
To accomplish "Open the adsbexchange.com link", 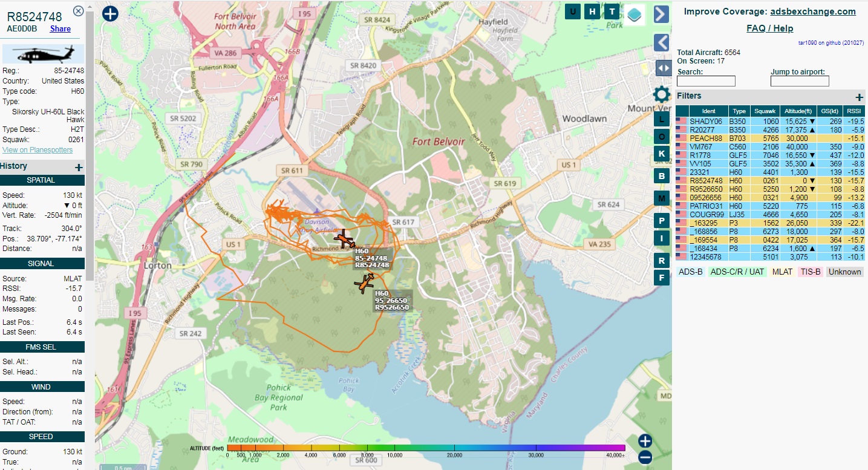I will (x=813, y=11).
